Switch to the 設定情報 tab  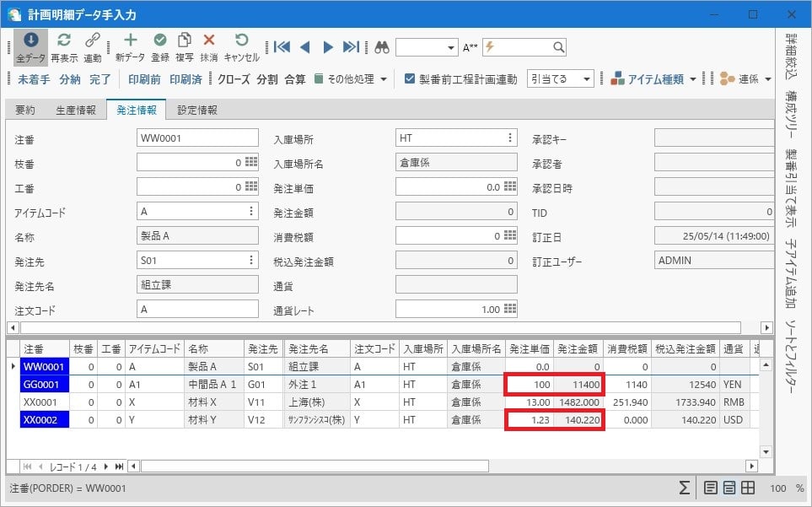tap(197, 110)
